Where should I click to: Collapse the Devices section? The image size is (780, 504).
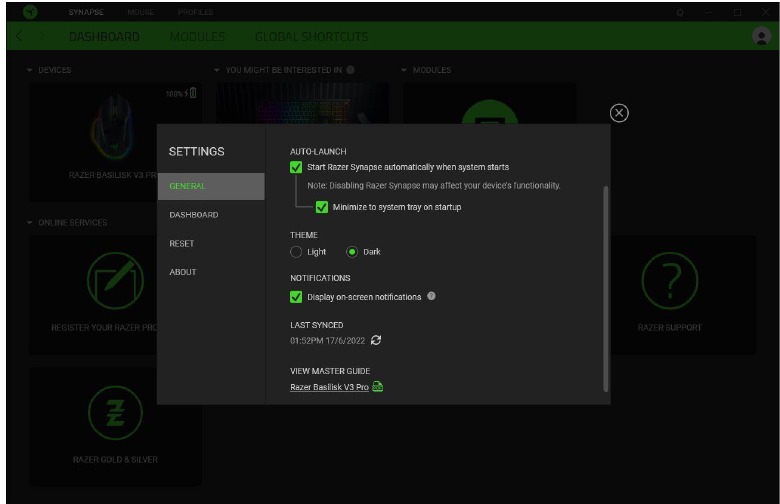pyautogui.click(x=29, y=70)
